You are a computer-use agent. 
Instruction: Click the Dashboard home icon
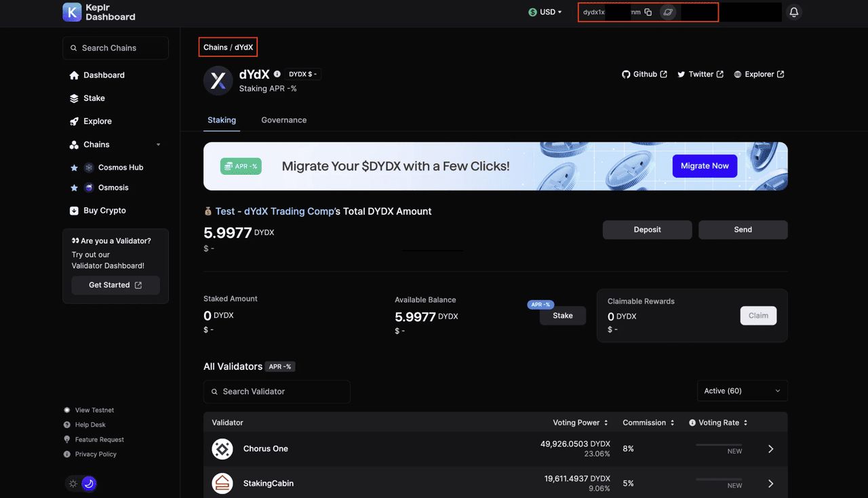[74, 75]
